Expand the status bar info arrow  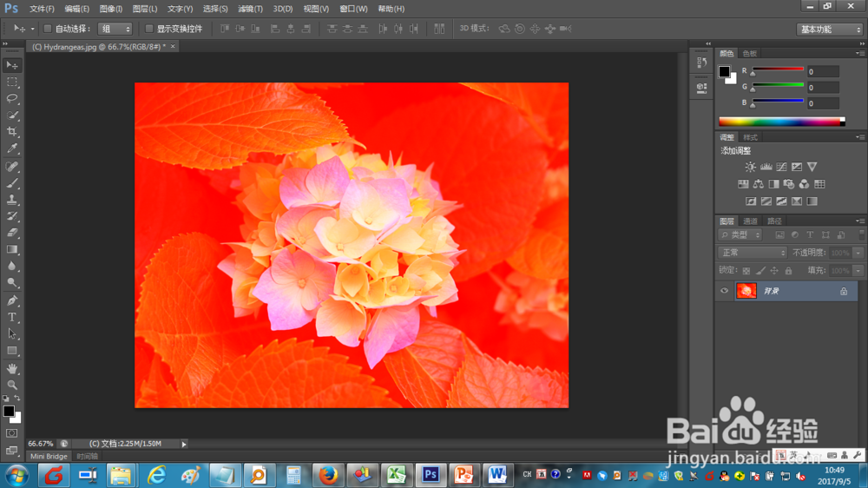(x=184, y=444)
